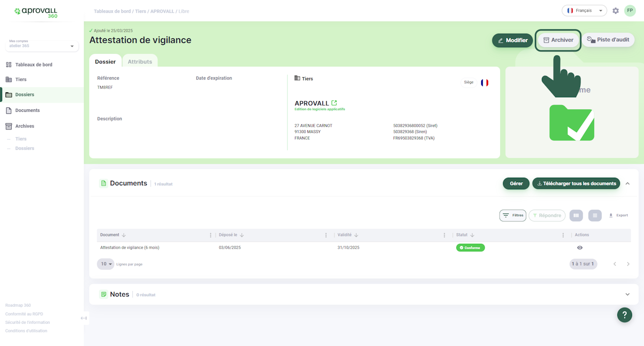Sort by the Document column arrow
The height and width of the screenshot is (346, 644).
(x=124, y=235)
